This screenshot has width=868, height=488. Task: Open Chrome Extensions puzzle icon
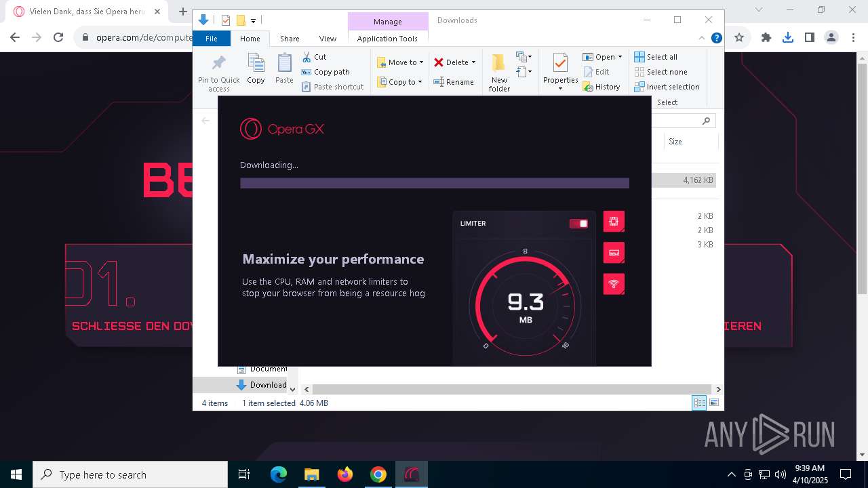click(x=766, y=38)
